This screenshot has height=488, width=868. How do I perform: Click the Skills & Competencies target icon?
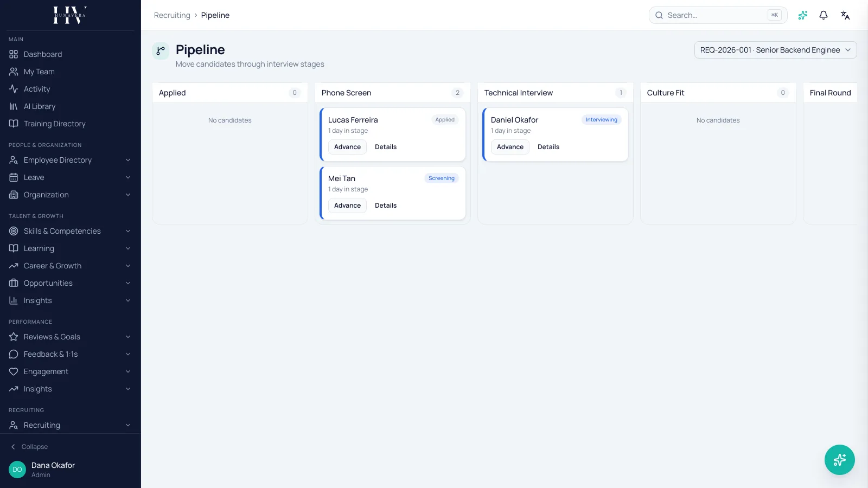coord(14,231)
